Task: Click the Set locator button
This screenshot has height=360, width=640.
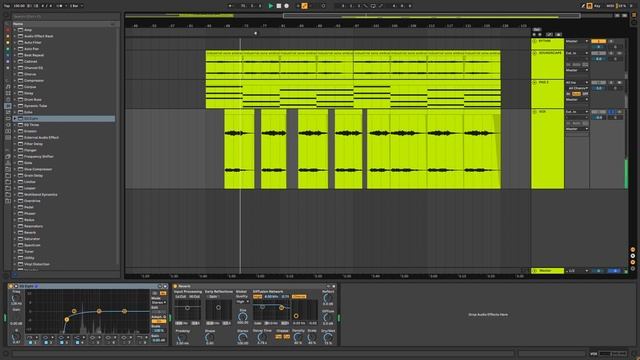Action: pyautogui.click(x=537, y=30)
